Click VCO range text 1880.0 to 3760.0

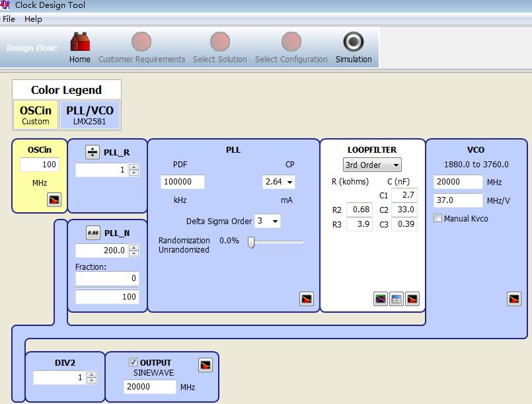pos(476,165)
